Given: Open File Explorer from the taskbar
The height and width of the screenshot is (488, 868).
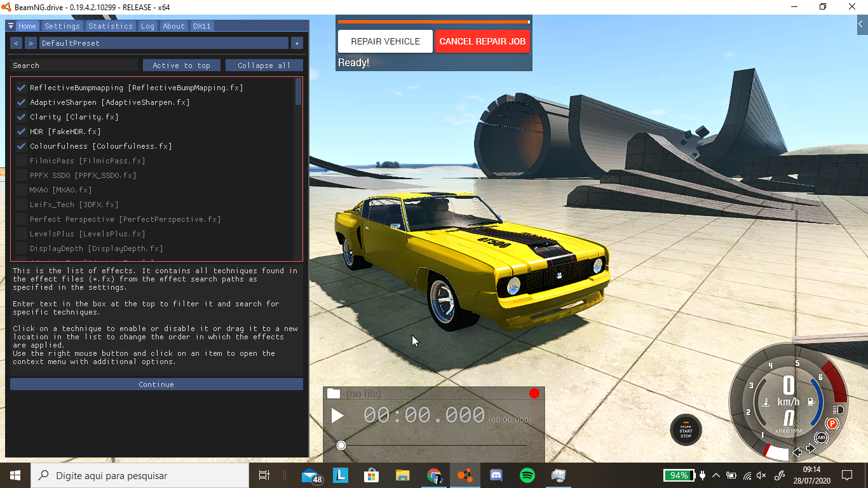Looking at the screenshot, I should point(403,475).
